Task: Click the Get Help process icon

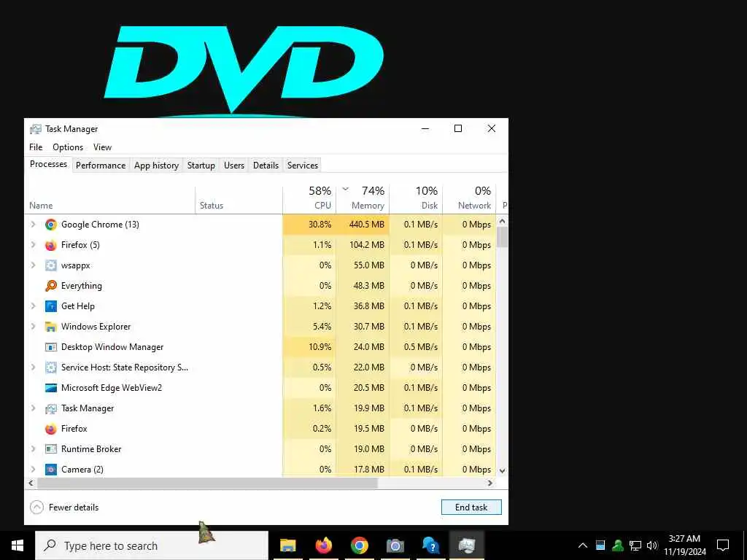Action: coord(50,306)
